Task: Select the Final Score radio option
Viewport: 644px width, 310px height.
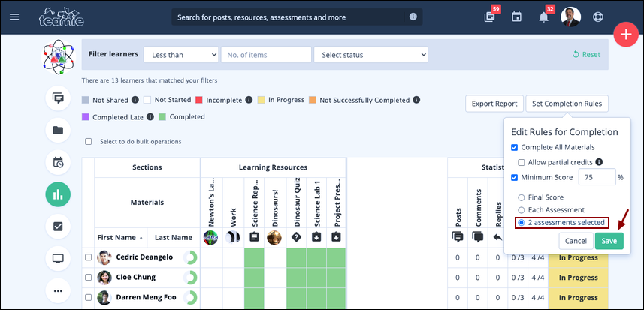Action: 522,197
